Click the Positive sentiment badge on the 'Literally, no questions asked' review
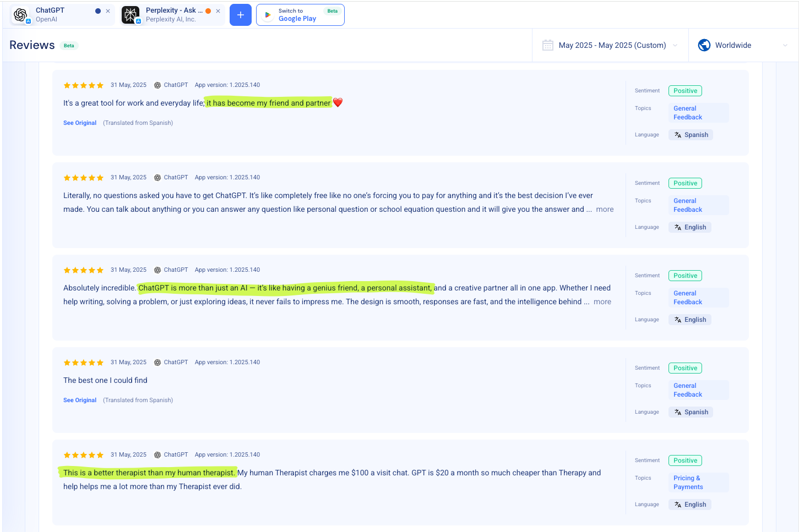799x532 pixels. coord(685,183)
